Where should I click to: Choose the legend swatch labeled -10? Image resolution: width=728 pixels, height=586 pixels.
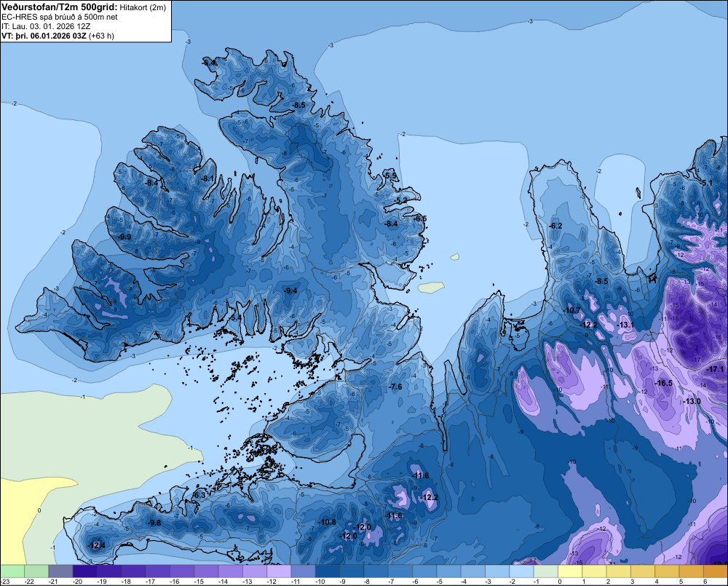pyautogui.click(x=328, y=571)
